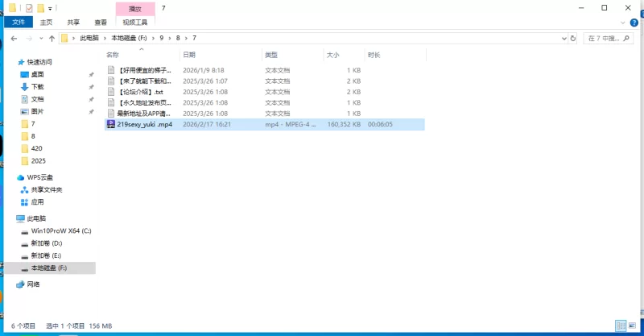Expand the chevron after 8 in breadcrumb

tap(186, 38)
